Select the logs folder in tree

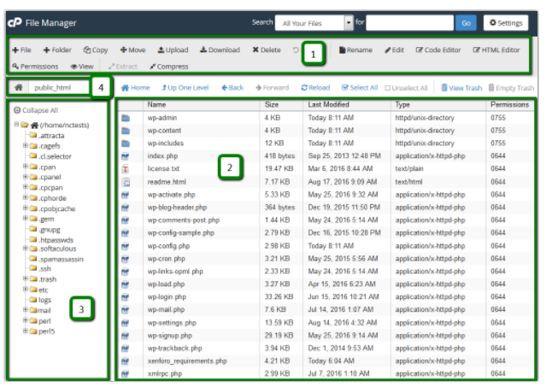pos(40,300)
